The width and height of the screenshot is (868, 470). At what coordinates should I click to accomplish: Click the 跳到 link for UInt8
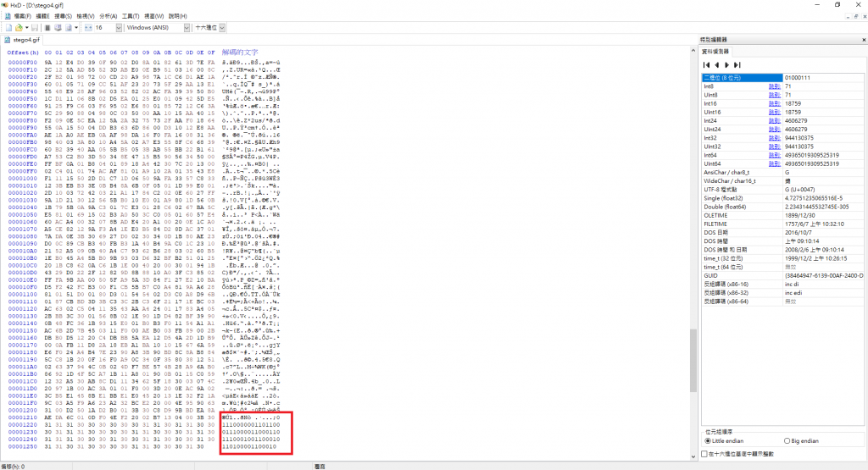775,95
